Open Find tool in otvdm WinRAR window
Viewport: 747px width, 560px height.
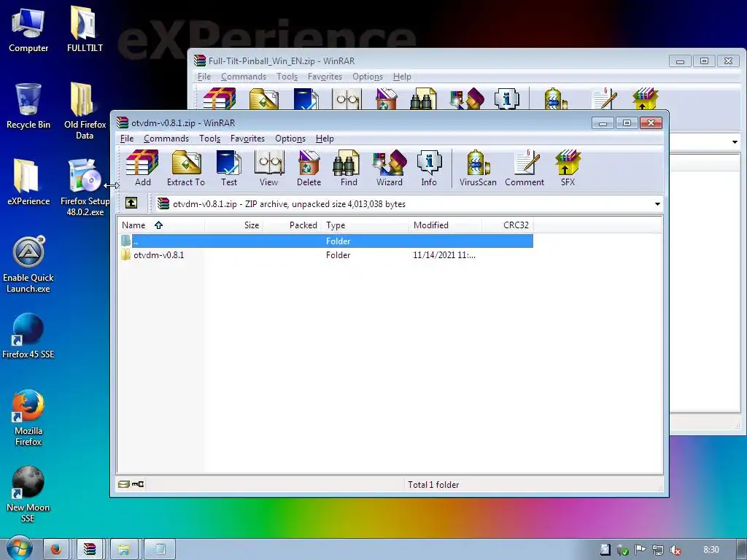tap(349, 168)
